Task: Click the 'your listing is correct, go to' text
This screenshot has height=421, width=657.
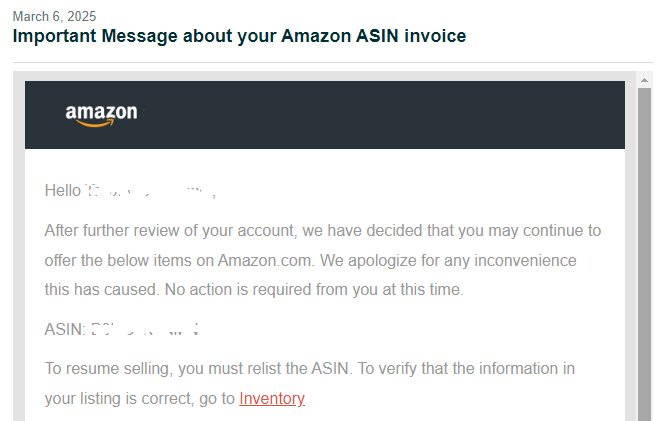Action: pyautogui.click(x=140, y=398)
